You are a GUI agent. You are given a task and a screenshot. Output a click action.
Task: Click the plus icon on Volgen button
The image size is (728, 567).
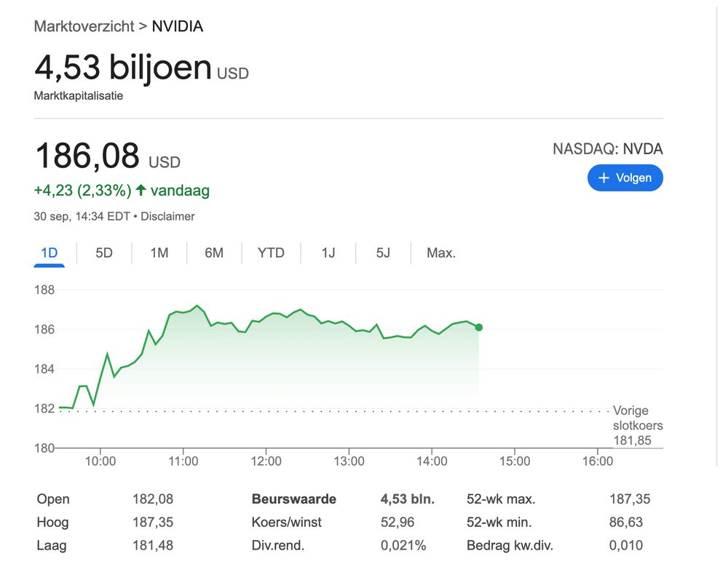603,178
